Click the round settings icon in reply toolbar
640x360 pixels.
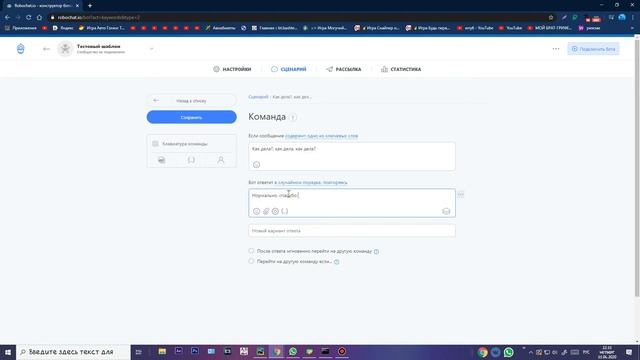pos(276,211)
